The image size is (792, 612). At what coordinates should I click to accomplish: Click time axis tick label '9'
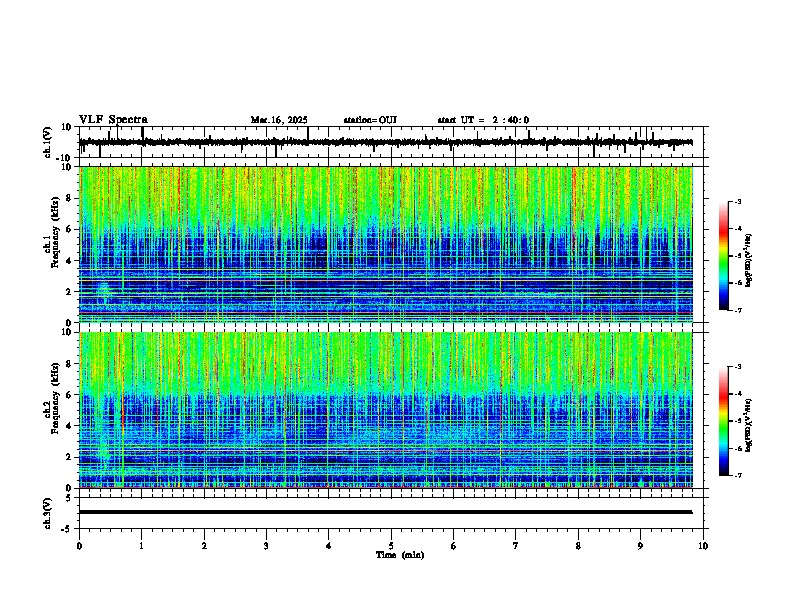pos(640,546)
